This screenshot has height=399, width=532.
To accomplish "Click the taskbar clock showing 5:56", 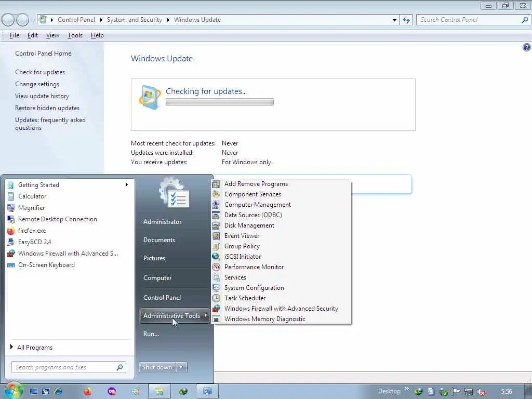I will pyautogui.click(x=507, y=392).
